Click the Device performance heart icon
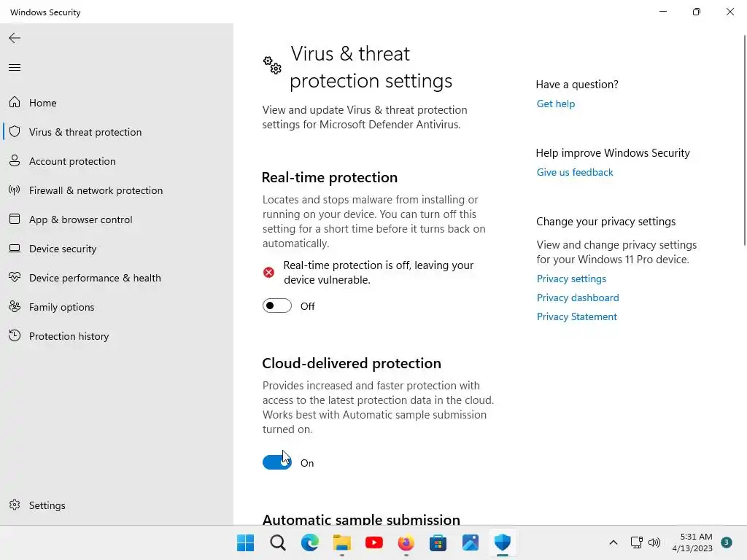Screen dimensions: 747x560 15,278
